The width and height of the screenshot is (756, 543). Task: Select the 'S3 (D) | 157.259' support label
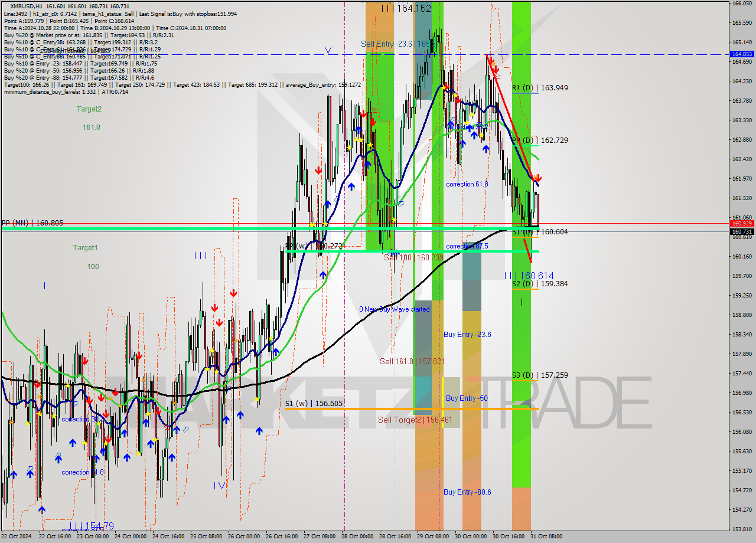pyautogui.click(x=540, y=375)
